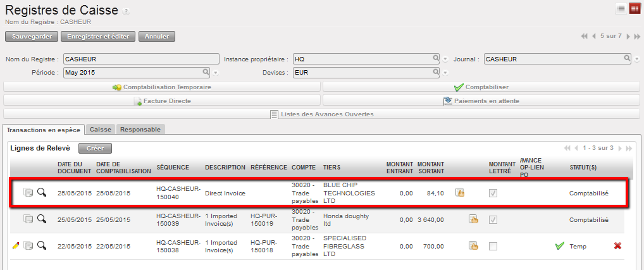Click red X delete icon on Temp row

click(x=617, y=246)
